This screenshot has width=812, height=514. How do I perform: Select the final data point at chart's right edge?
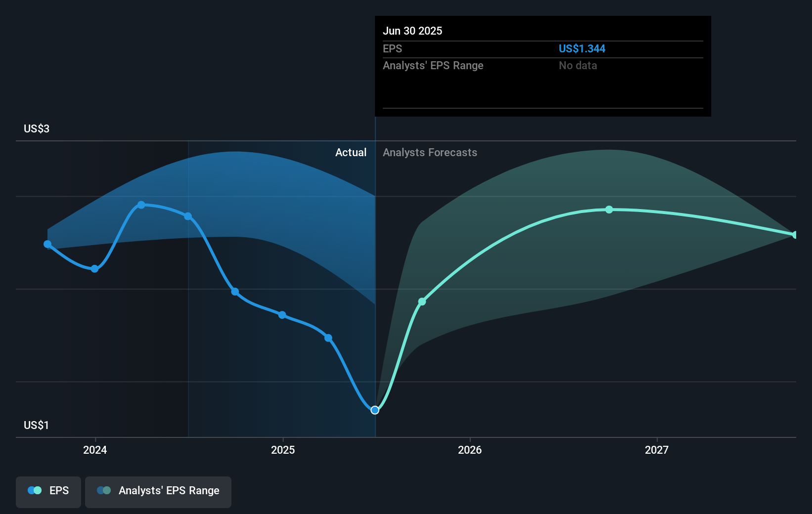(795, 235)
